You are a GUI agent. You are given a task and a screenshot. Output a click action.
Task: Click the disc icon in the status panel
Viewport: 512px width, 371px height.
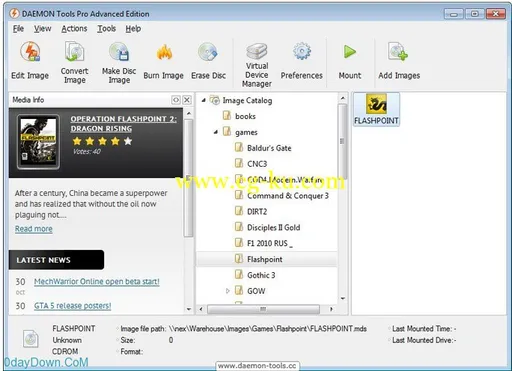pos(31,339)
